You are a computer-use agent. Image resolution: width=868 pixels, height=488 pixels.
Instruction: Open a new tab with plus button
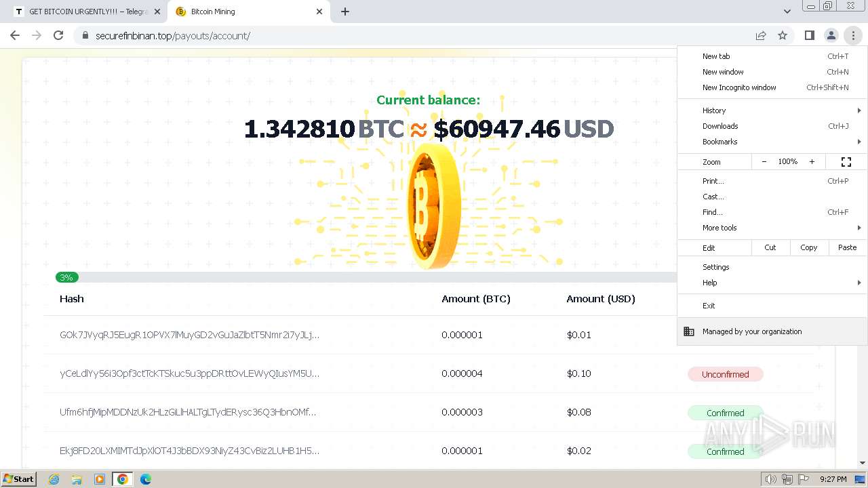coord(345,12)
